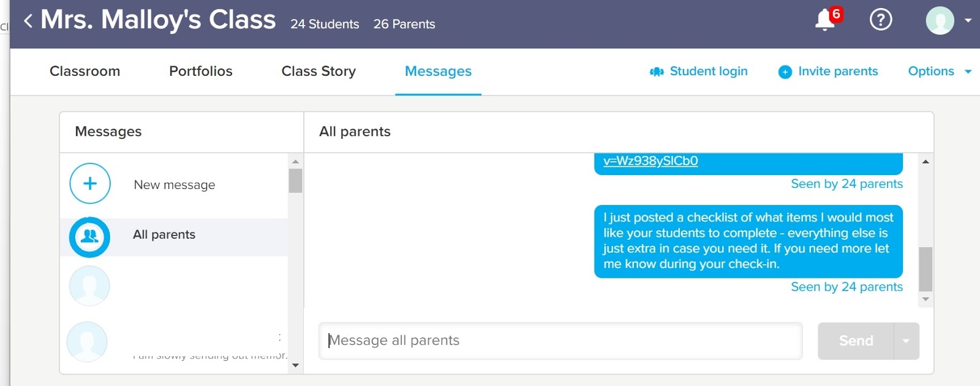Open your profile avatar menu
The height and width of the screenshot is (386, 980).
point(939,20)
